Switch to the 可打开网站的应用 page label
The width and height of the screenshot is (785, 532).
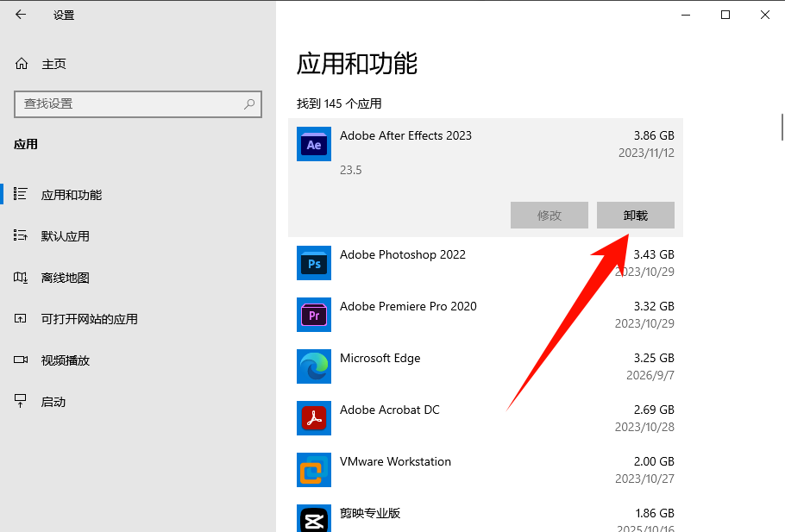click(89, 319)
